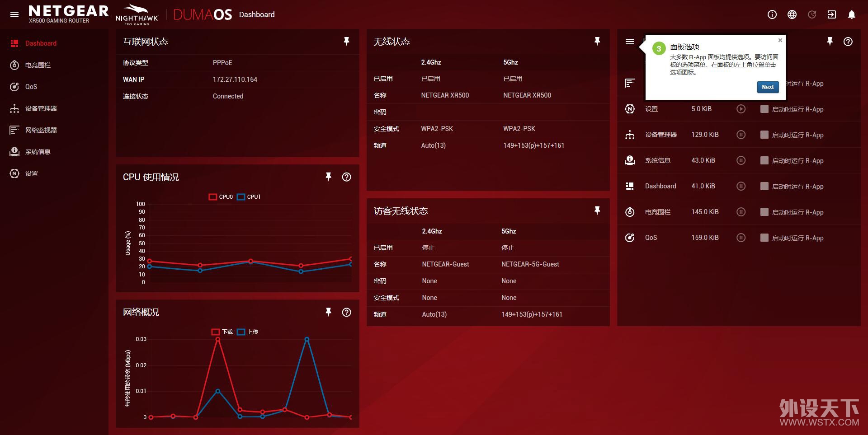Open the hamburger menu at top-left

click(14, 14)
